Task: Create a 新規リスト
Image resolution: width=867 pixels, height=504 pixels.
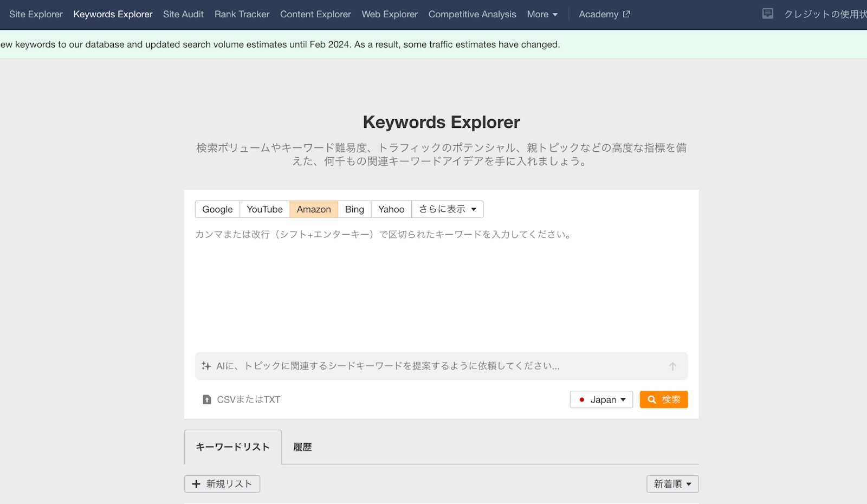Action: pos(222,484)
